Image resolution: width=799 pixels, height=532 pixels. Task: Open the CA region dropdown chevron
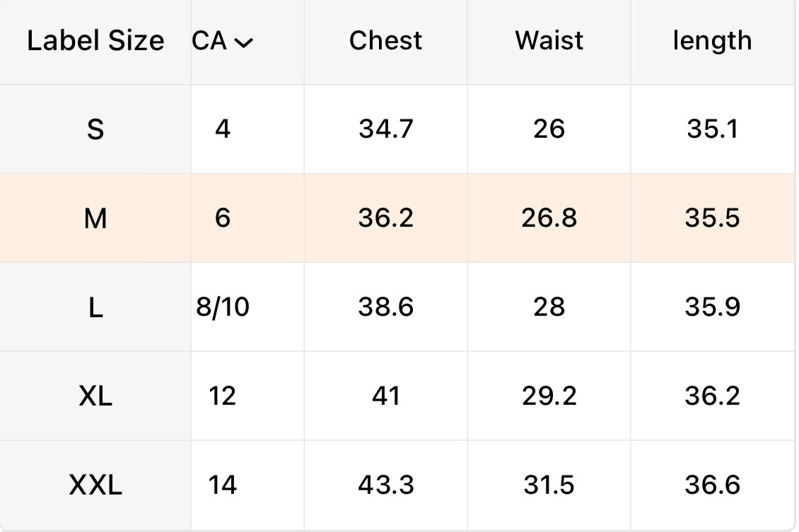pyautogui.click(x=243, y=43)
